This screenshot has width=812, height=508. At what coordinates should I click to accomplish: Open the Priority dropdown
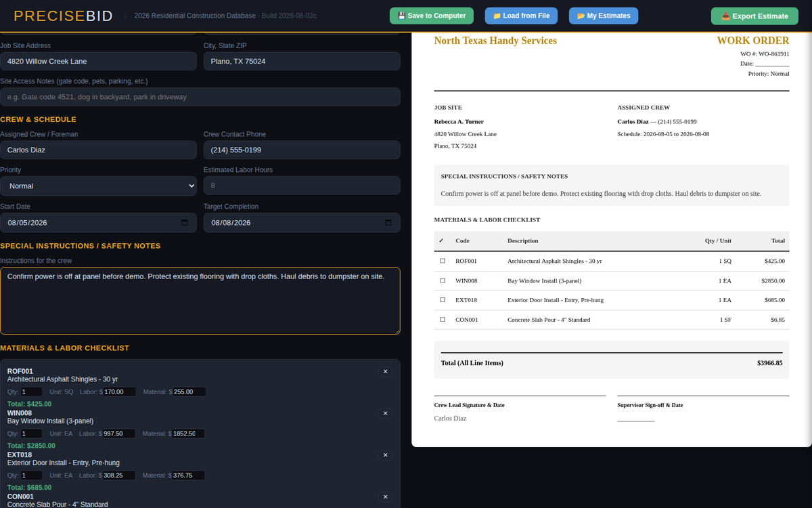tap(98, 186)
